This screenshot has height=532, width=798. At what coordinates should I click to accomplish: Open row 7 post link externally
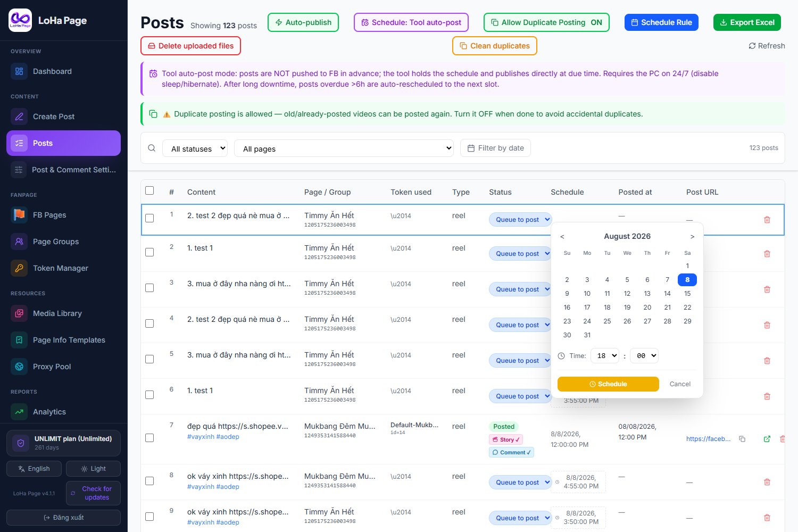tap(767, 439)
